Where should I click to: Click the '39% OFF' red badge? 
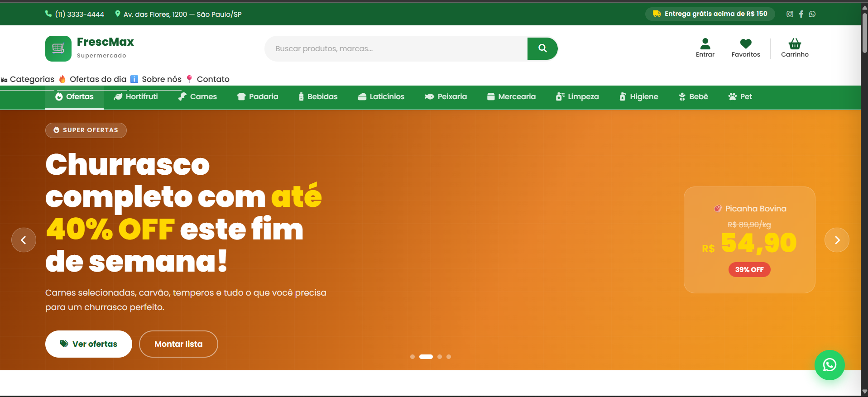click(749, 270)
